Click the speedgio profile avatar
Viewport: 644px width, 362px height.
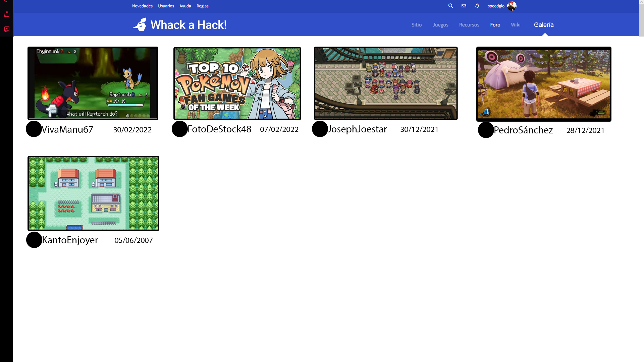pos(512,6)
